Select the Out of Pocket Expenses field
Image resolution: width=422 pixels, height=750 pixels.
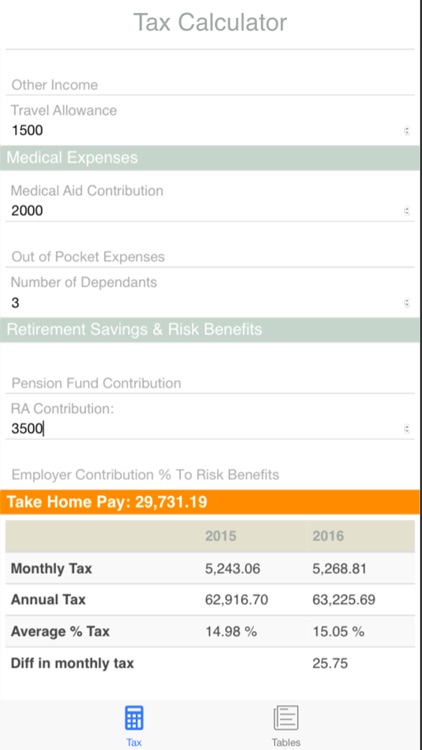pyautogui.click(x=210, y=257)
